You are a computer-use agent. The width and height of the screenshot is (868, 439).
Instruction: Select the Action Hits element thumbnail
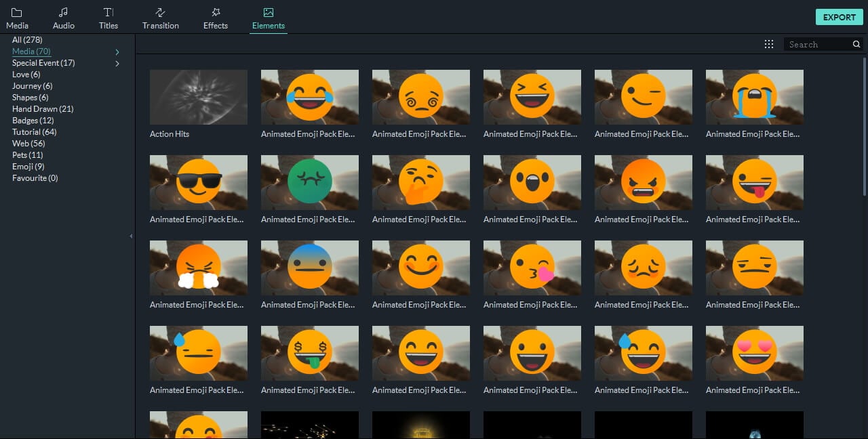[199, 97]
